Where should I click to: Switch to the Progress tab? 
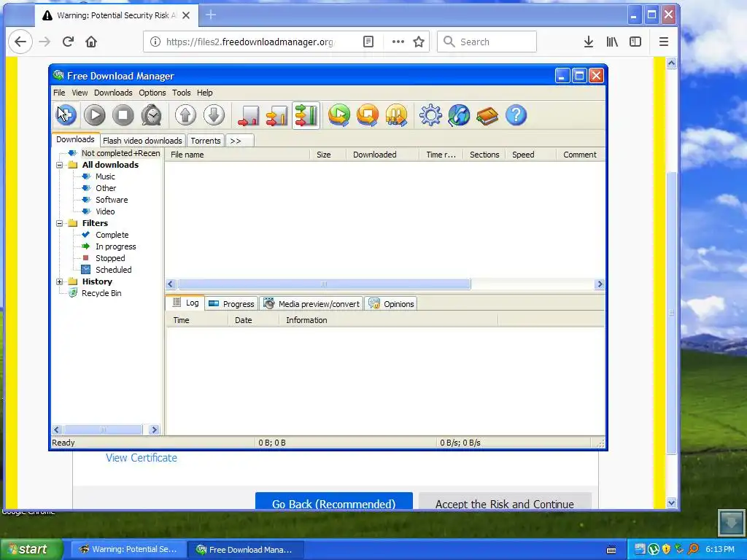[231, 304]
